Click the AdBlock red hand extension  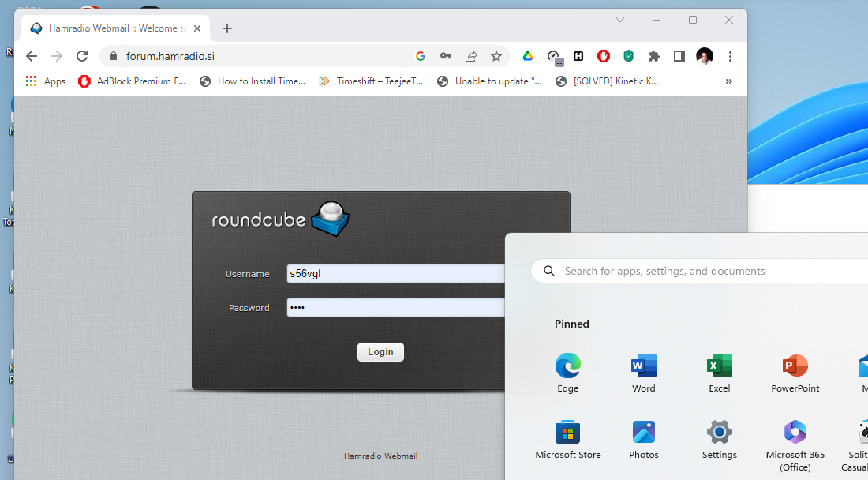604,56
